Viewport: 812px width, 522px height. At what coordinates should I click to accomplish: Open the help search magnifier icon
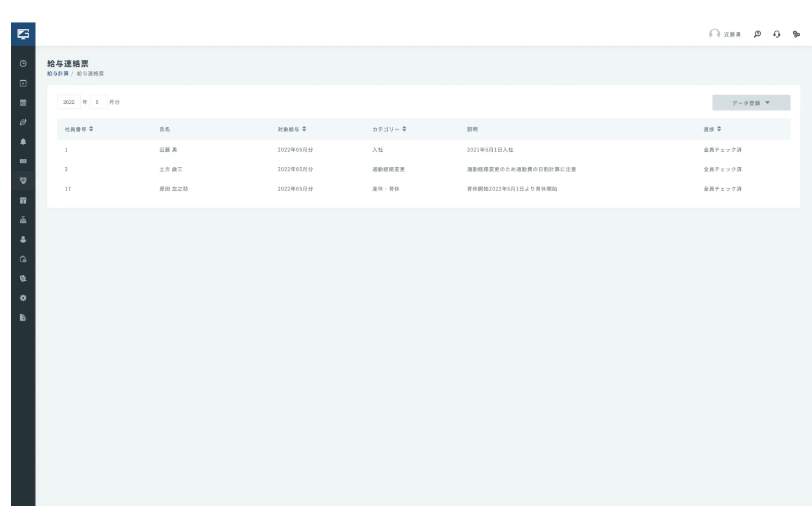coord(757,34)
